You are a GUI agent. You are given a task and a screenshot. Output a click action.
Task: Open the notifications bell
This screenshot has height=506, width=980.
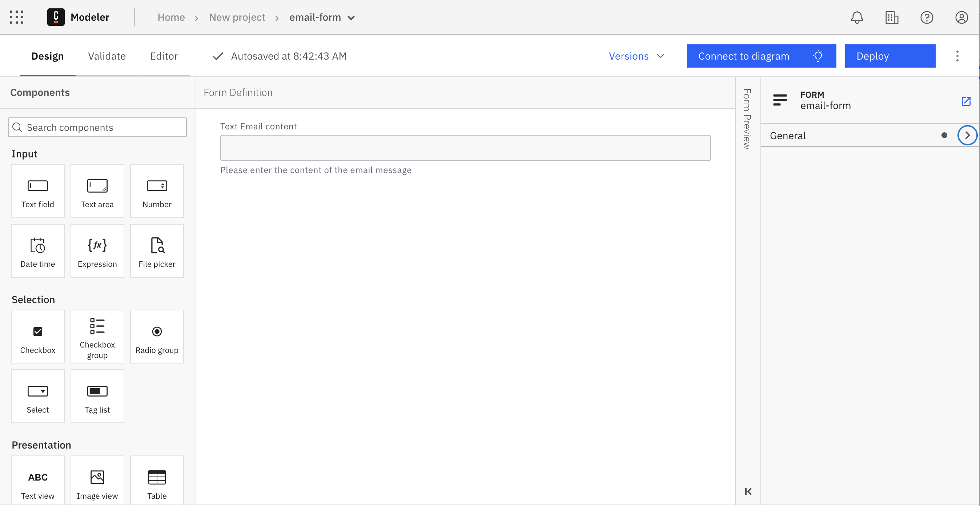point(857,17)
